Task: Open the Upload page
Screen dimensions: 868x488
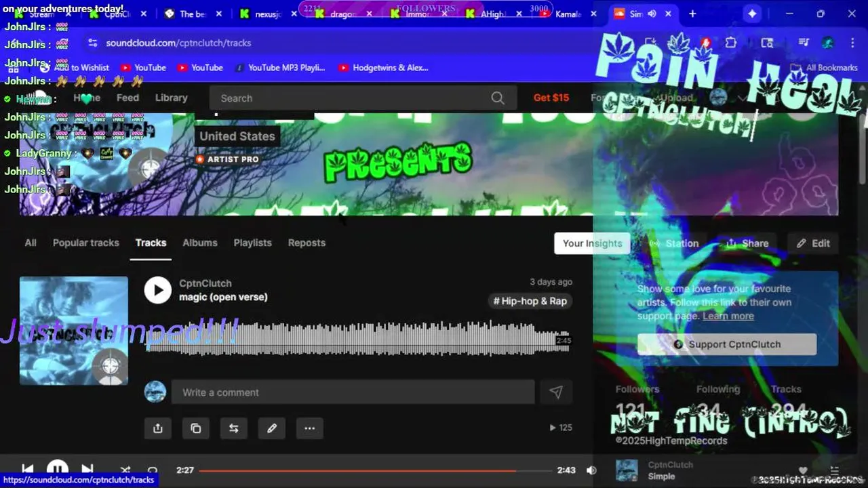Action: point(677,98)
